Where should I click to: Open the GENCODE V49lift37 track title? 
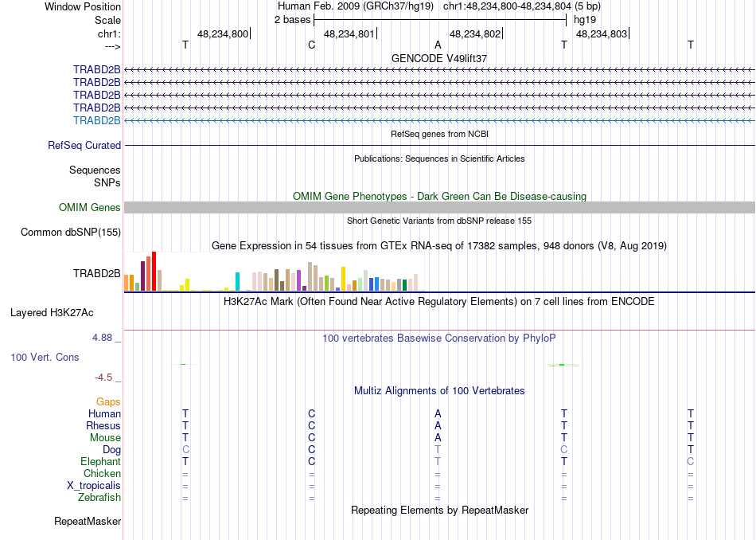click(439, 58)
